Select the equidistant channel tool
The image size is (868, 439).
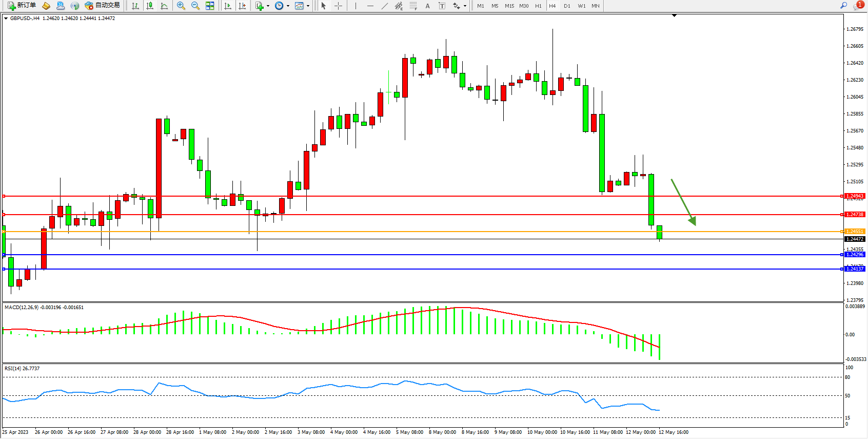pyautogui.click(x=399, y=6)
